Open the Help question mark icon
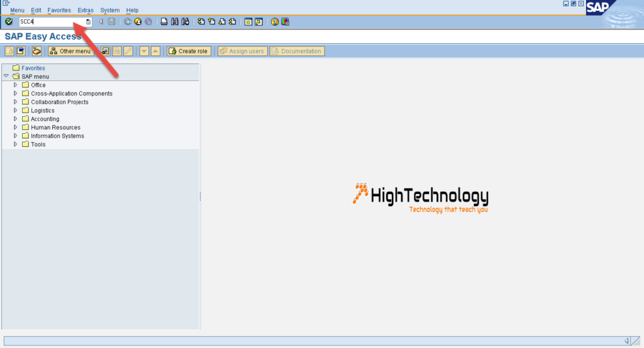This screenshot has height=348, width=644. [x=275, y=22]
